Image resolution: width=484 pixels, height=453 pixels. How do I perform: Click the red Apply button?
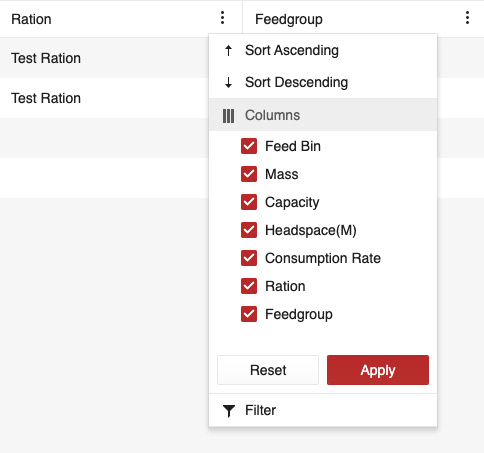(378, 370)
